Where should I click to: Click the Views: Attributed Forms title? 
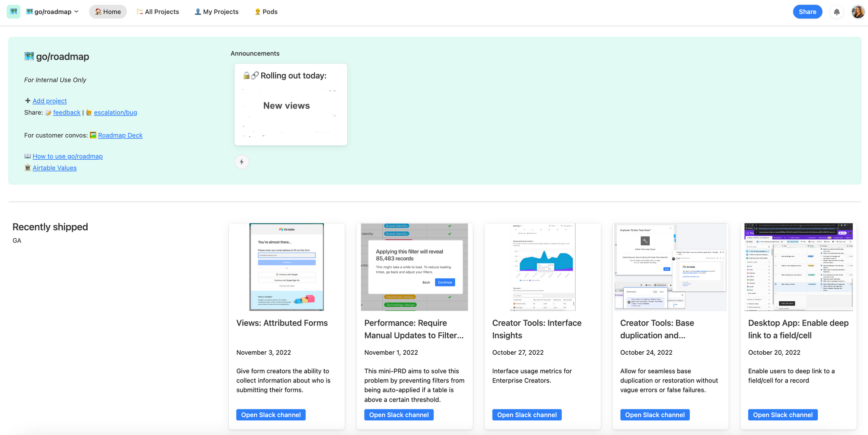click(x=282, y=323)
